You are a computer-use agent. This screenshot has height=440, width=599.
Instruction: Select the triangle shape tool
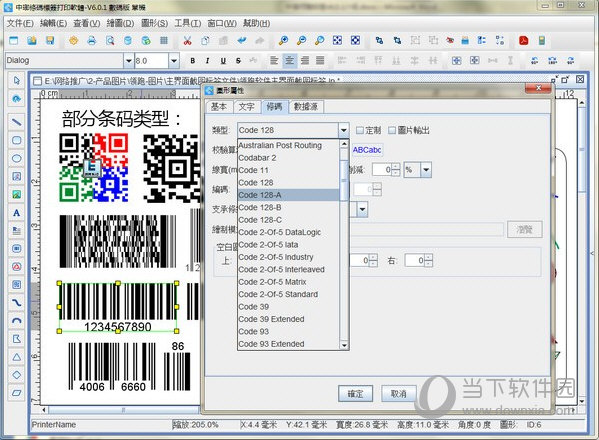[16, 357]
